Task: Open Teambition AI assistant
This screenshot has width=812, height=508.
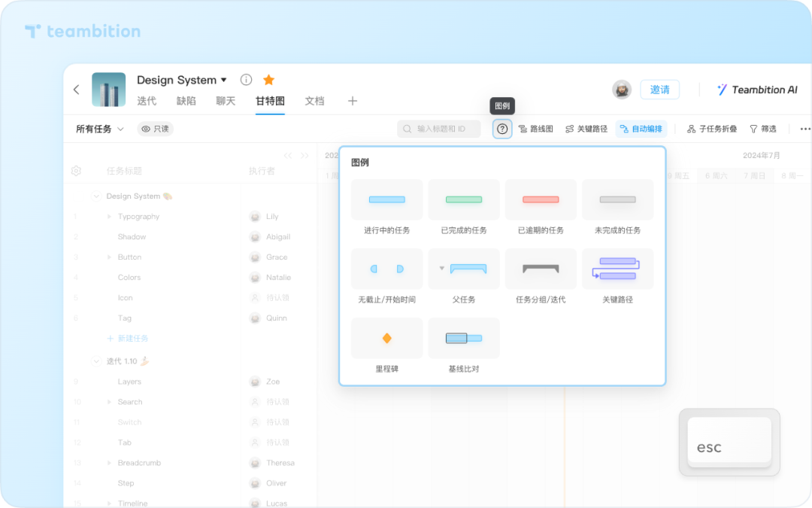Action: (x=756, y=90)
